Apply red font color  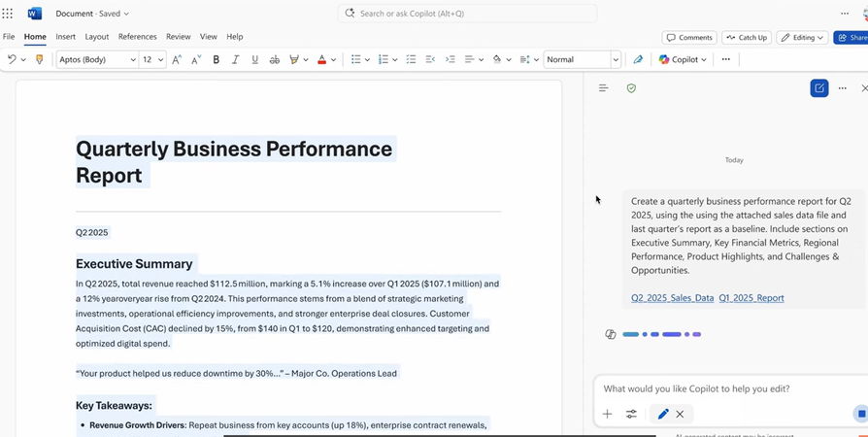(321, 60)
